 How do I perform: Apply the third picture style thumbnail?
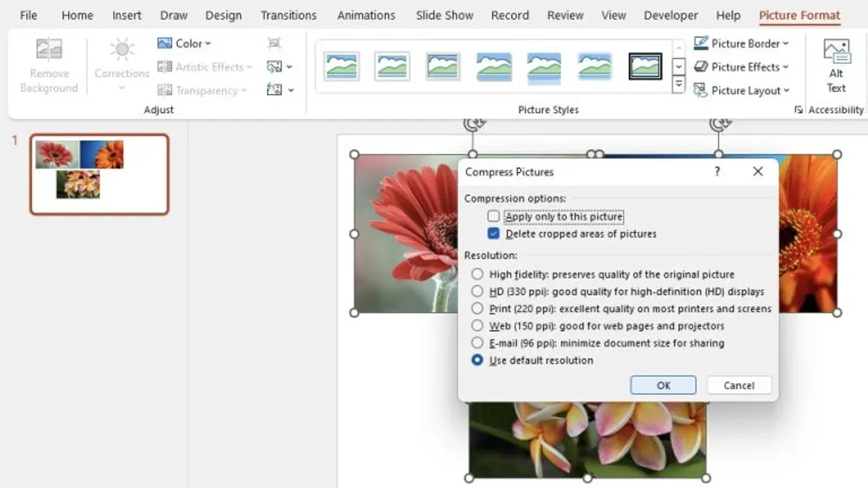[443, 67]
